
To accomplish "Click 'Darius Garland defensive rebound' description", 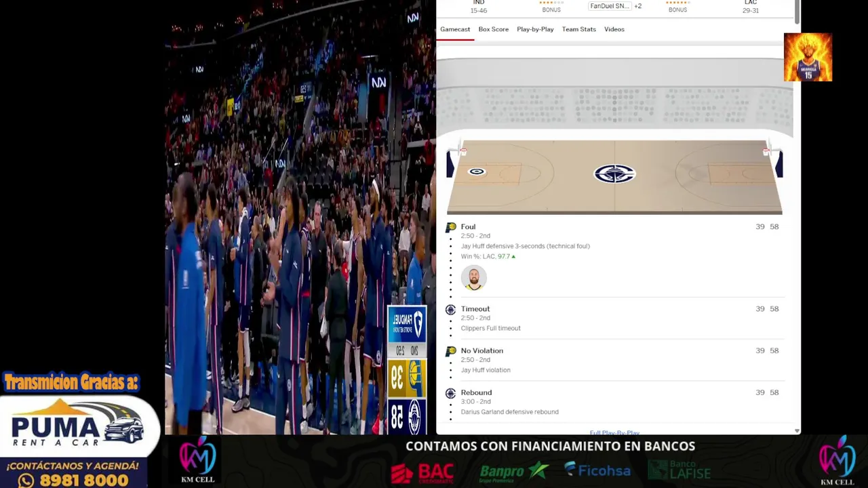I will 509,412.
